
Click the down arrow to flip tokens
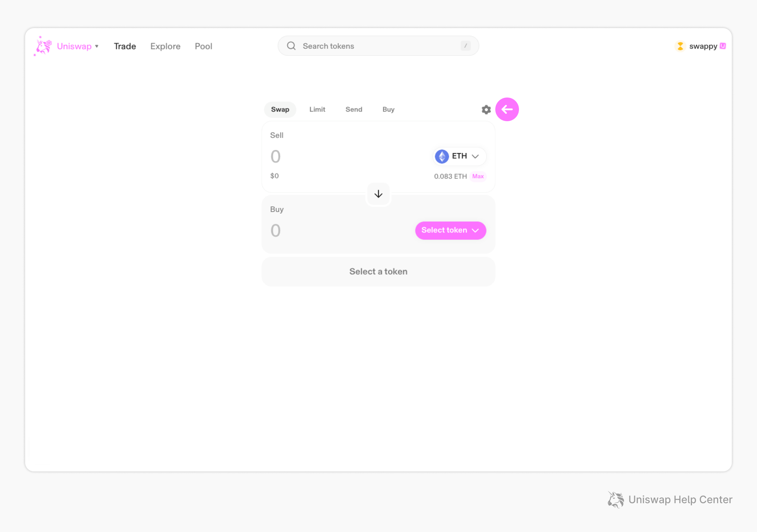tap(378, 194)
